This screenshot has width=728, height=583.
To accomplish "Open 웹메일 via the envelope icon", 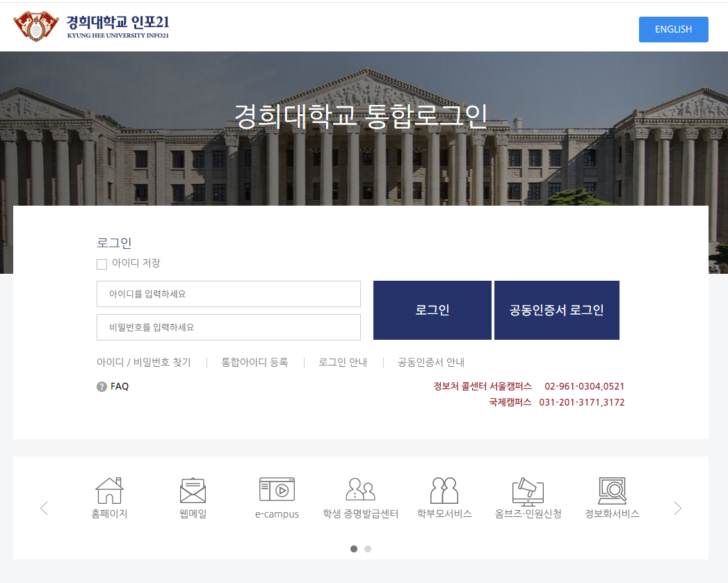I will (x=193, y=495).
